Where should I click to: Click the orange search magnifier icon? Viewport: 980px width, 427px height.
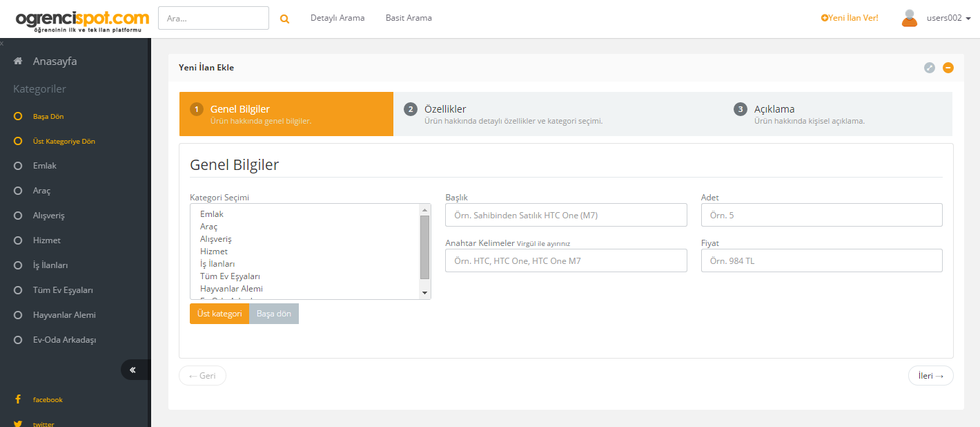point(284,19)
